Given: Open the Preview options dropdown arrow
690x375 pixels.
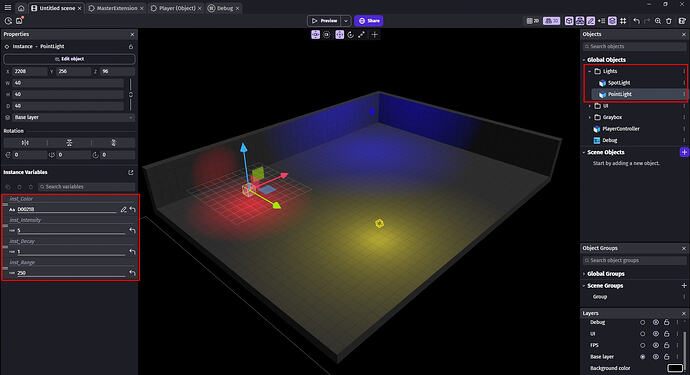Looking at the screenshot, I should pyautogui.click(x=346, y=21).
